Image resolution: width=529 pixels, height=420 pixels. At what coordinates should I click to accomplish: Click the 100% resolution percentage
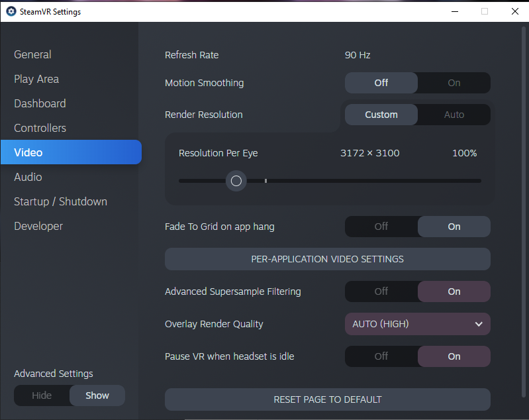point(465,153)
